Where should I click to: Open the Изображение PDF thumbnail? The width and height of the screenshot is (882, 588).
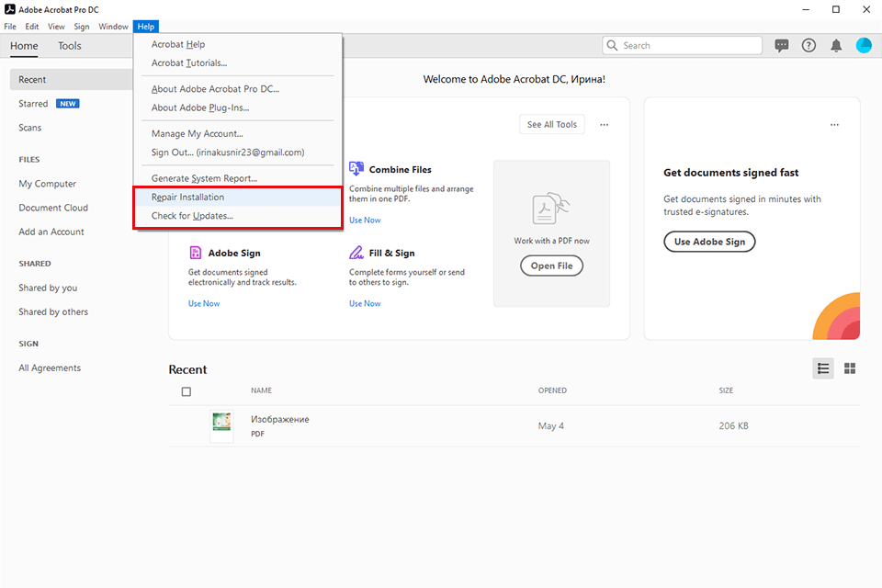(x=221, y=425)
